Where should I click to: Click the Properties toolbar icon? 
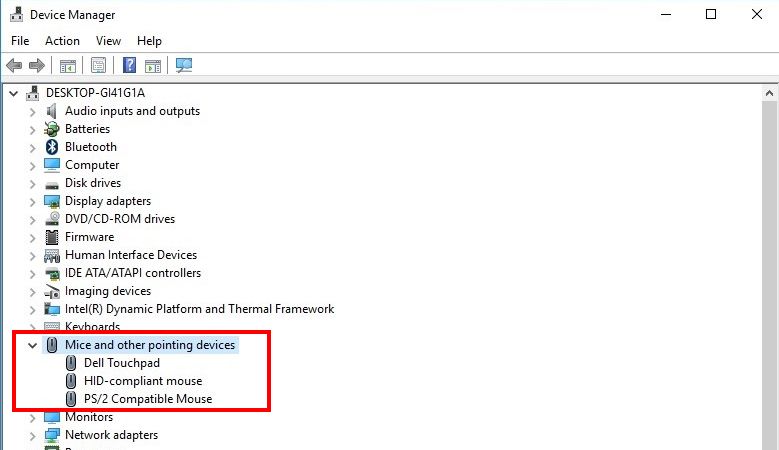point(98,65)
